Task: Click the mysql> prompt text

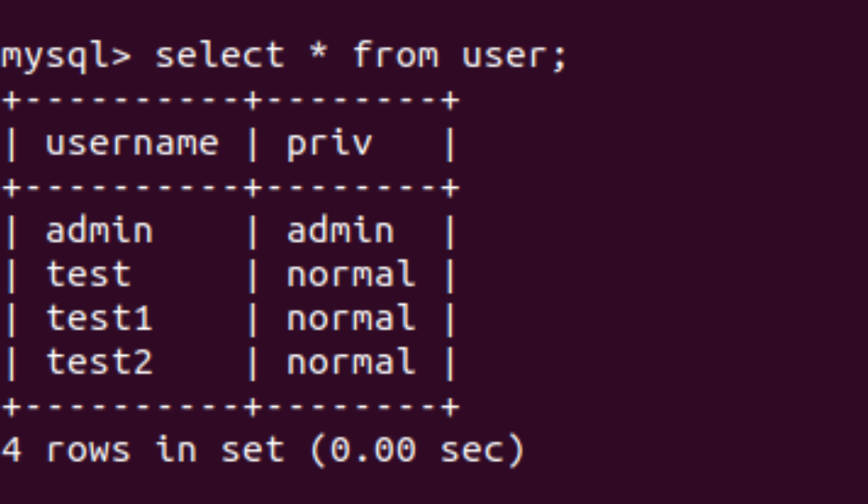Action: [66, 58]
